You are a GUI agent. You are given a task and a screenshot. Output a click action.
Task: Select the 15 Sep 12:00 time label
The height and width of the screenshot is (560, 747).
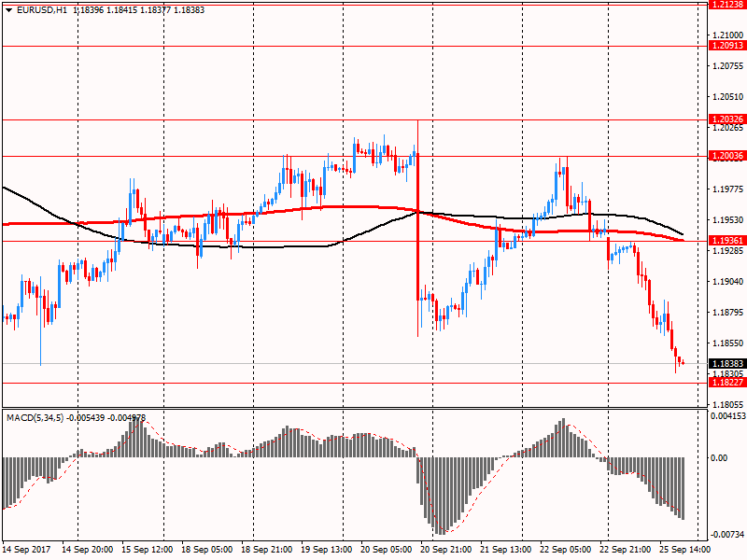pyautogui.click(x=148, y=550)
